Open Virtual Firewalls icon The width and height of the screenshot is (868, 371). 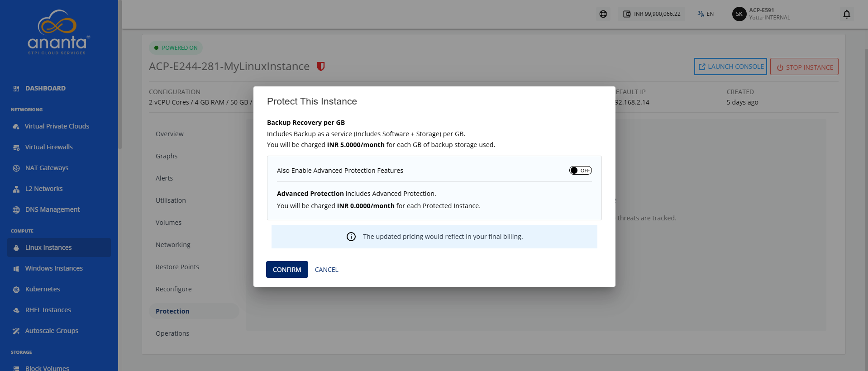coord(16,147)
